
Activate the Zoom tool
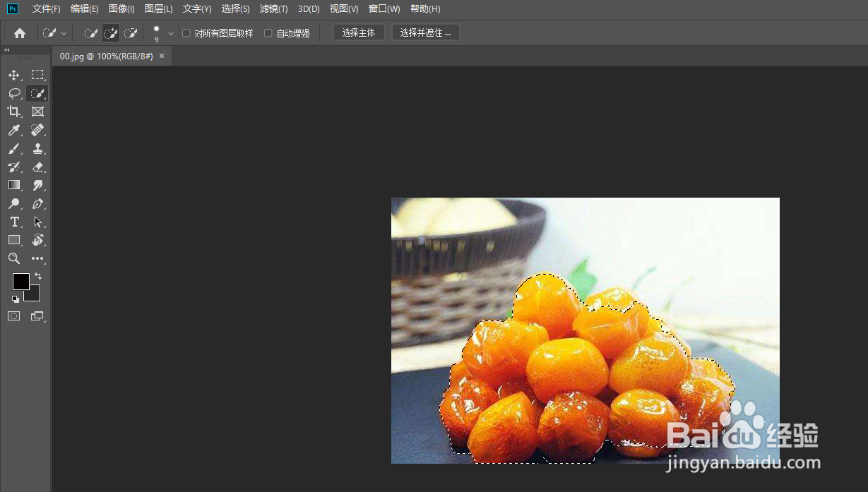14,258
